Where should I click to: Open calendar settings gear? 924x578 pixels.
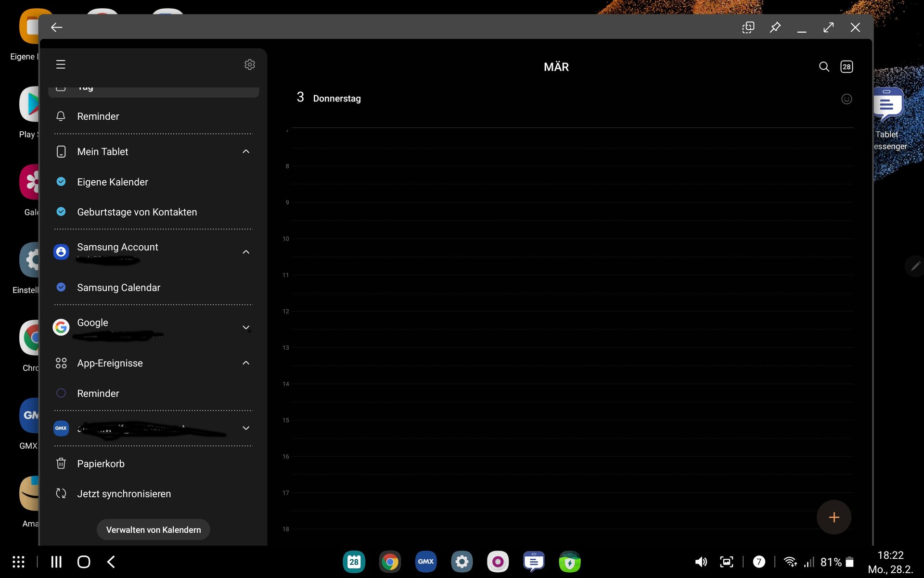[249, 64]
